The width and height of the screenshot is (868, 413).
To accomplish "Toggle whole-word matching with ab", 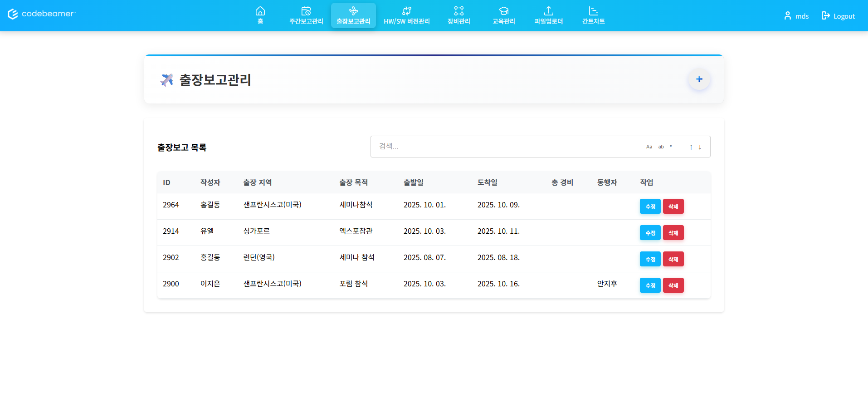I will click(660, 146).
